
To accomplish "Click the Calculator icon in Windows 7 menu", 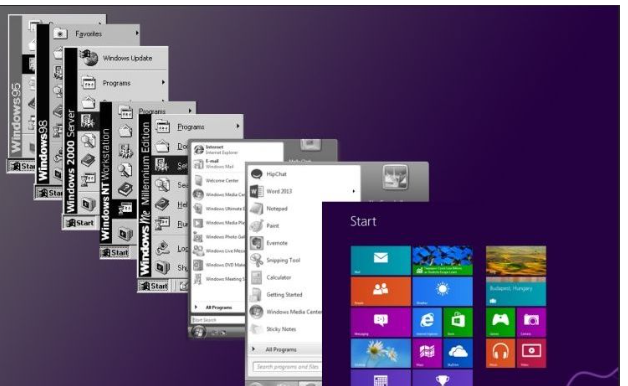I will point(256,277).
